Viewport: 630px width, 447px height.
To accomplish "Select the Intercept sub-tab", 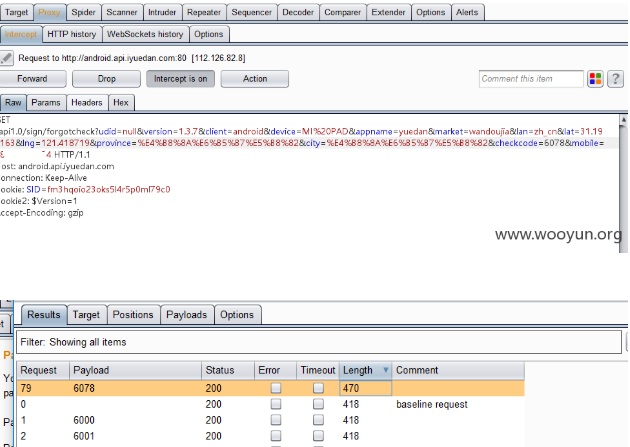I will point(20,34).
